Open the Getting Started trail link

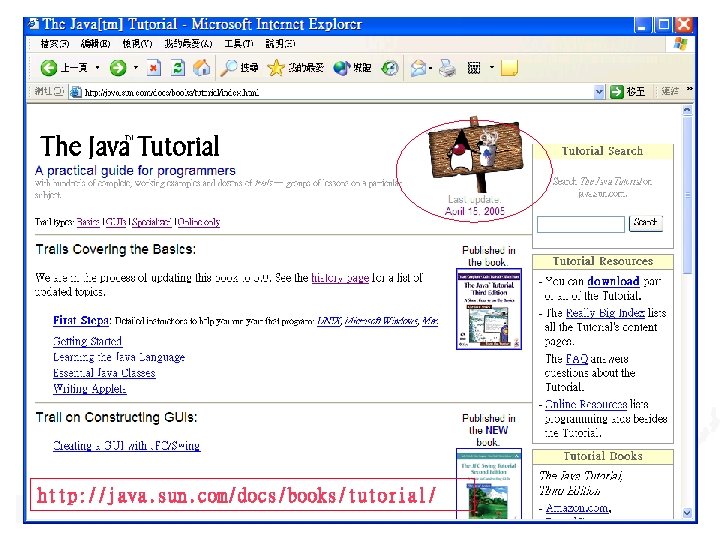(87, 341)
